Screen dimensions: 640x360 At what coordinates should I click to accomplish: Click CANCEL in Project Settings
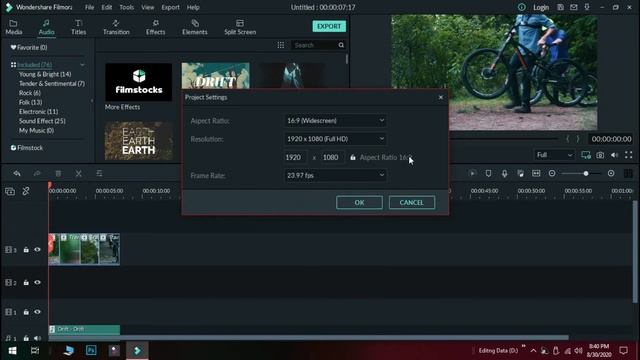pyautogui.click(x=411, y=202)
